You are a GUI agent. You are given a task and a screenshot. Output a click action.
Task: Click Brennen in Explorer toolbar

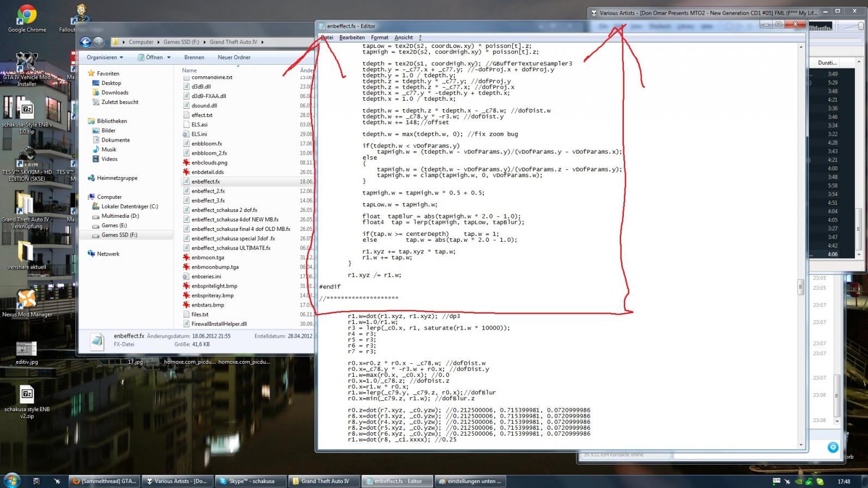(x=194, y=57)
